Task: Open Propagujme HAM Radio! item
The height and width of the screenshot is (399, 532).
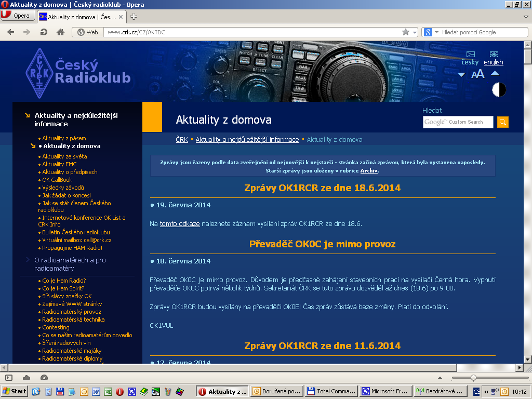Action: click(x=72, y=248)
